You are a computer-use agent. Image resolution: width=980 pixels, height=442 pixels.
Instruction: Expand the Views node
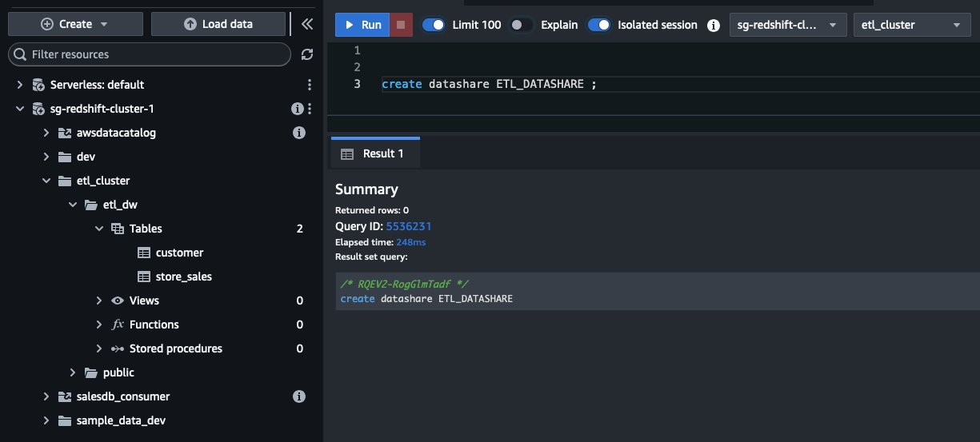pos(99,301)
